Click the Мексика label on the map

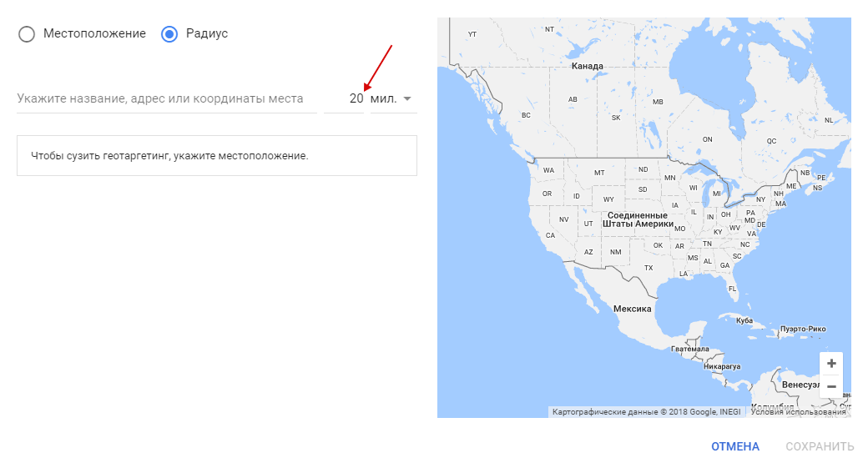click(x=632, y=309)
